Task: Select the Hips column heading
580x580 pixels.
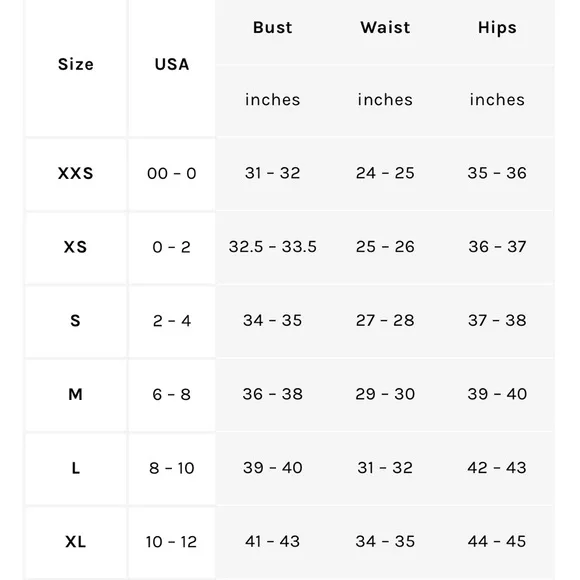Action: [x=497, y=28]
